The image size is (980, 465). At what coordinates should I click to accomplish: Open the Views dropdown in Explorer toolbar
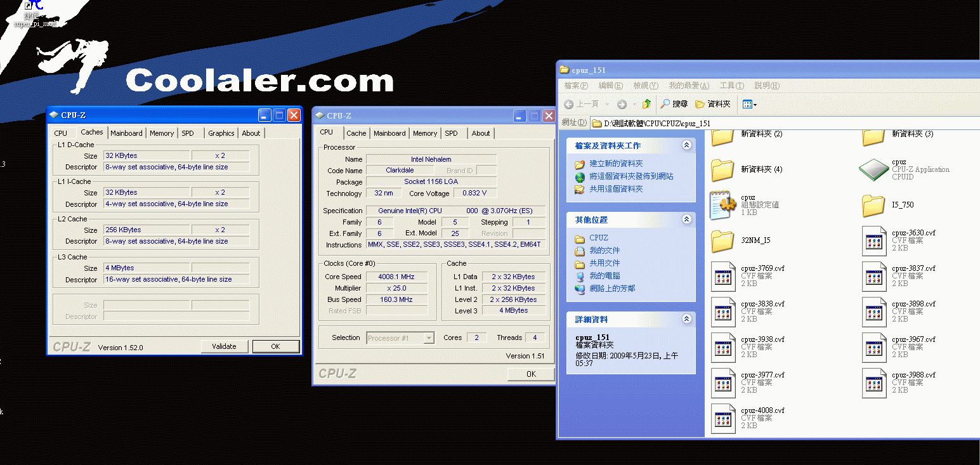[x=750, y=104]
